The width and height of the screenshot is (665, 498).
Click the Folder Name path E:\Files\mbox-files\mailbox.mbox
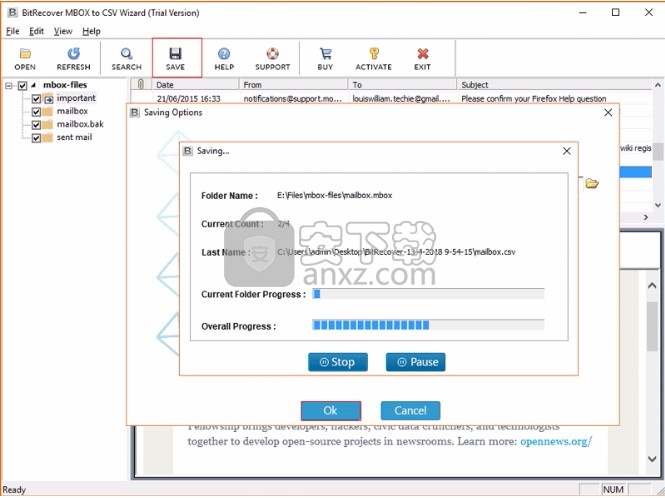(335, 195)
